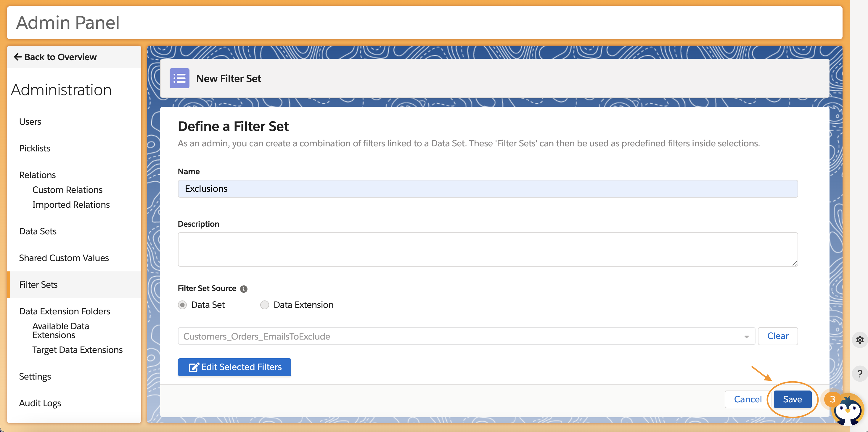Select Filter Sets in the sidebar

(74, 284)
